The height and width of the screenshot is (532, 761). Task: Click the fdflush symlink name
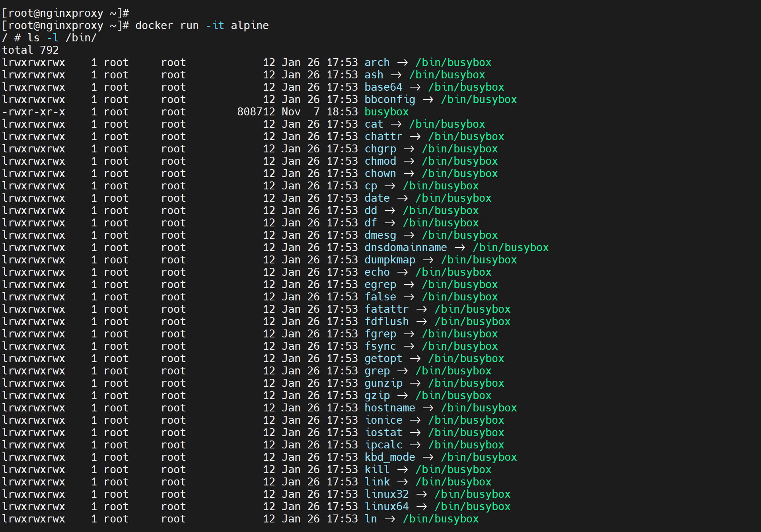386,322
